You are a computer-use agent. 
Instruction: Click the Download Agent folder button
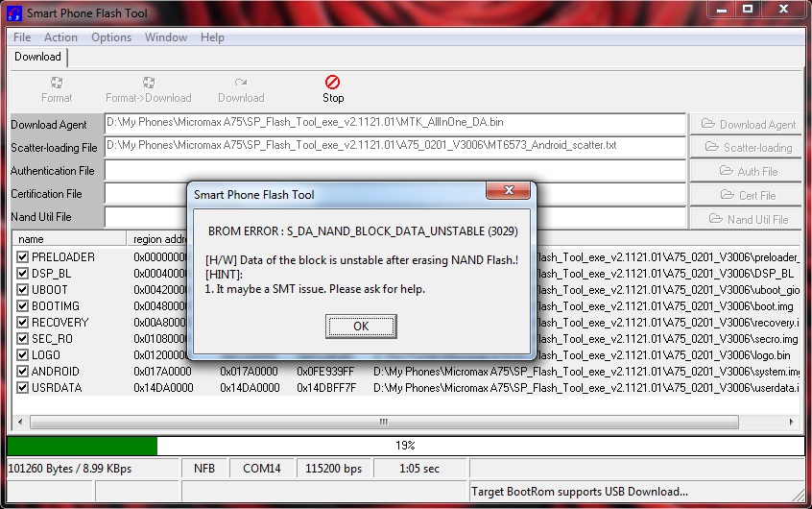coord(748,124)
